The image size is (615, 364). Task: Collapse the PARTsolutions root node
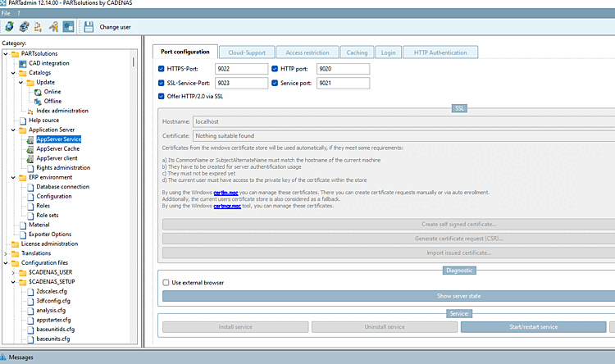coord(6,54)
